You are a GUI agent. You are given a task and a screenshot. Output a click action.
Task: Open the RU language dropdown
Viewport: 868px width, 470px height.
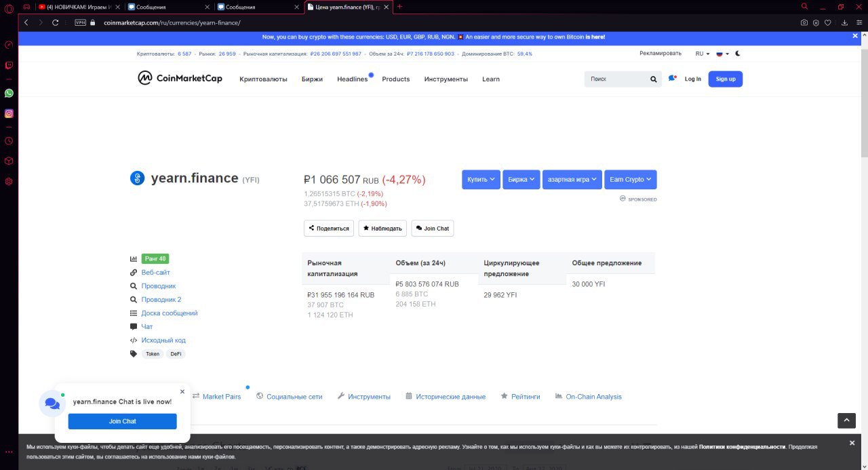coord(703,54)
